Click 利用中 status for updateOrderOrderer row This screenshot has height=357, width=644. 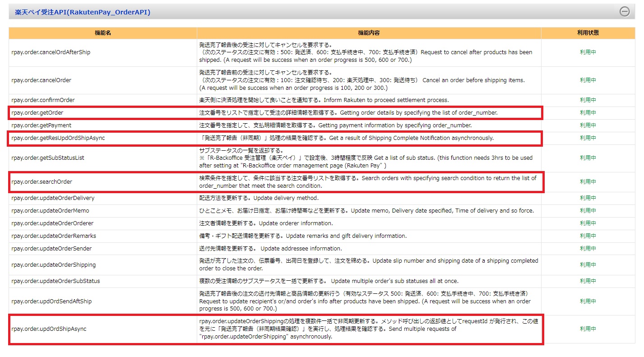click(588, 223)
